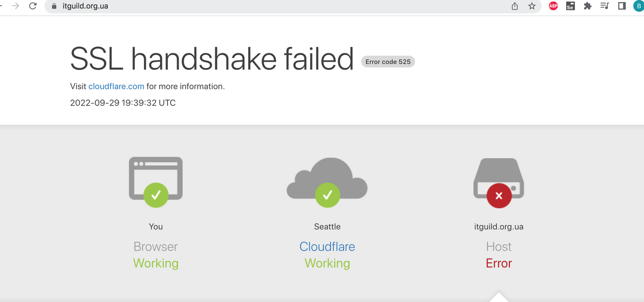Viewport: 644px width, 302px height.
Task: Open the media controls icon
Action: click(604, 6)
